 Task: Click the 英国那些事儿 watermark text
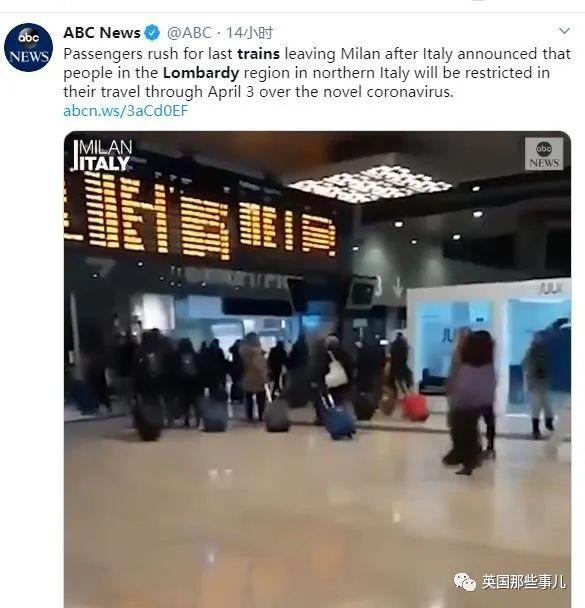(x=523, y=582)
